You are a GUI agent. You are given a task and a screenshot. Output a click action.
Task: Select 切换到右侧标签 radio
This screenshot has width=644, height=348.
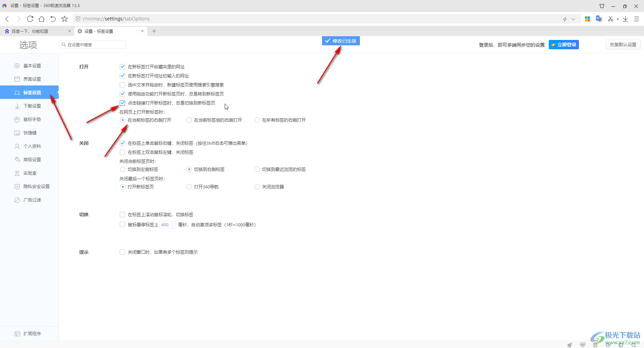(x=189, y=169)
